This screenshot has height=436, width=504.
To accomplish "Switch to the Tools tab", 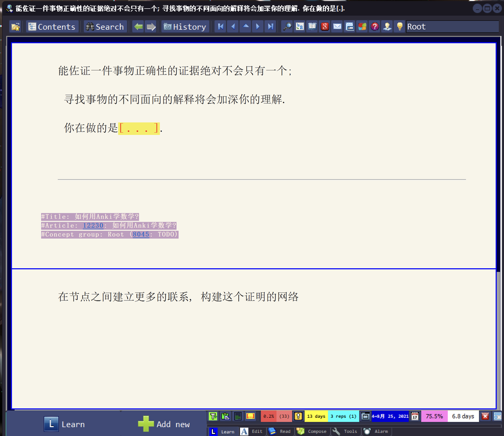I will click(345, 431).
